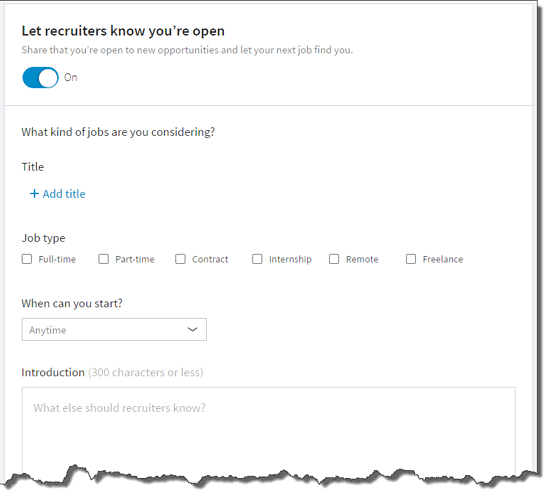Check the Full-time job type box
The height and width of the screenshot is (500, 549).
pyautogui.click(x=27, y=259)
